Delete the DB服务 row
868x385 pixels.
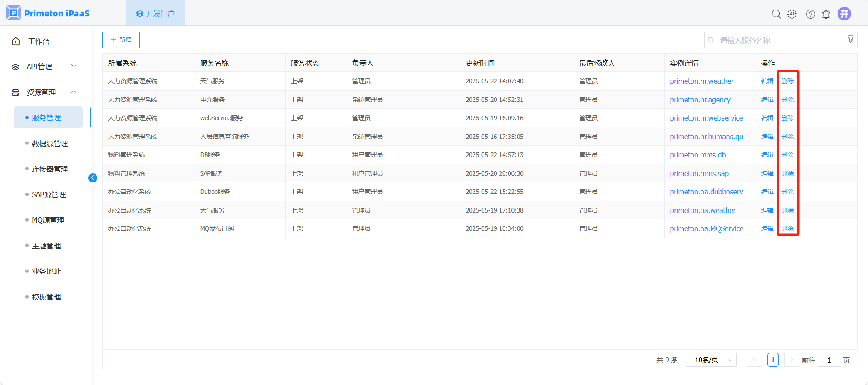tap(787, 155)
